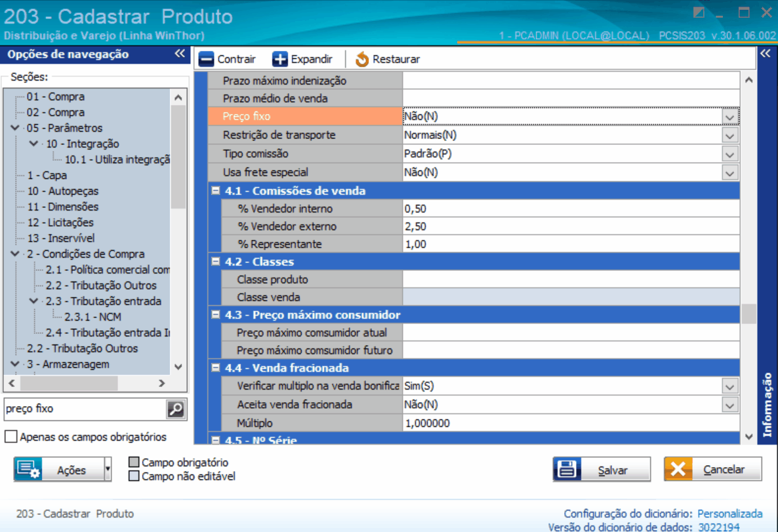Click the Campo obrigatório legend box

coord(133,462)
